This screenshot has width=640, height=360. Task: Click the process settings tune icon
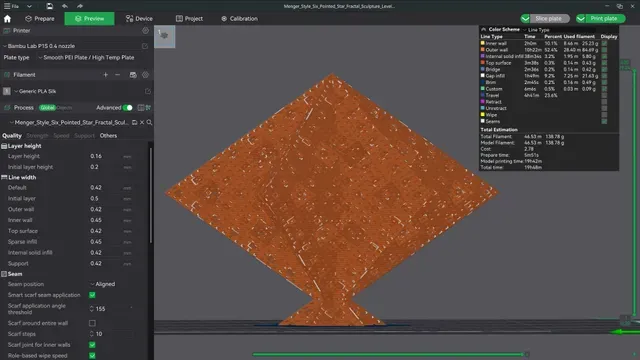pos(148,108)
